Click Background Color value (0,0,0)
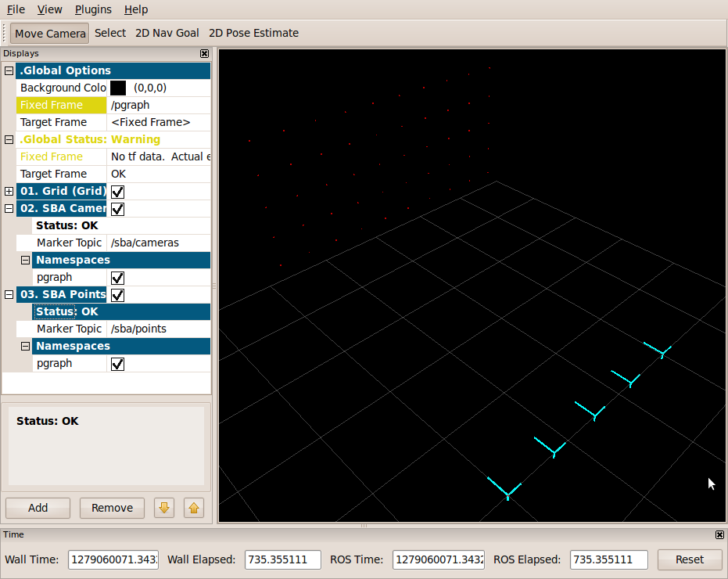This screenshot has width=728, height=579. (150, 88)
